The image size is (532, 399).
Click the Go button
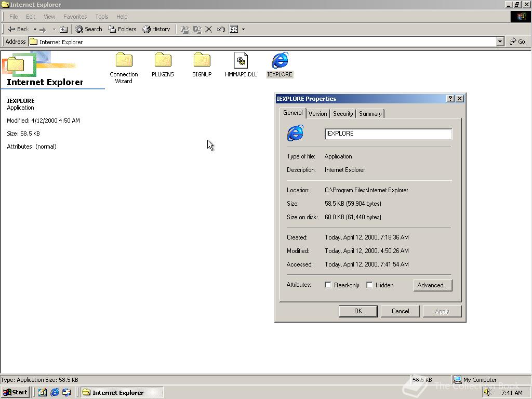(517, 42)
